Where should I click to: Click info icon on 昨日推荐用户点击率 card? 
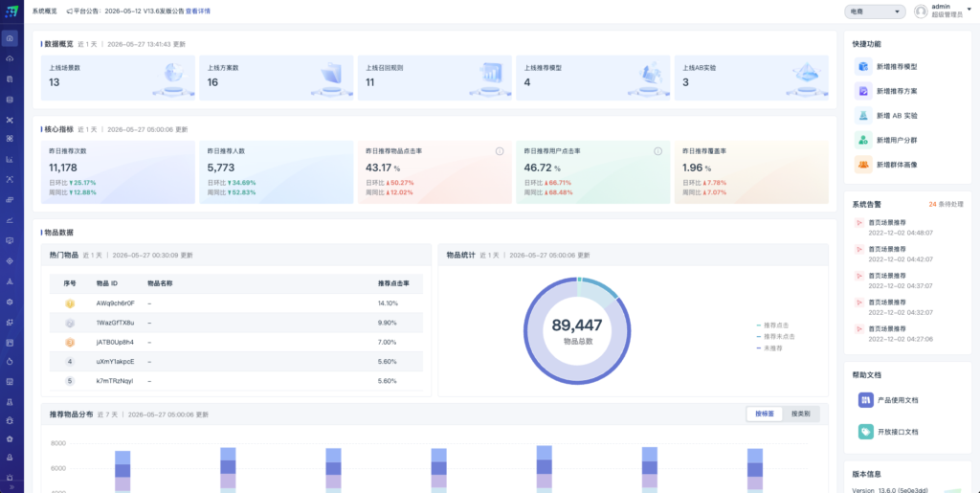coord(657,151)
